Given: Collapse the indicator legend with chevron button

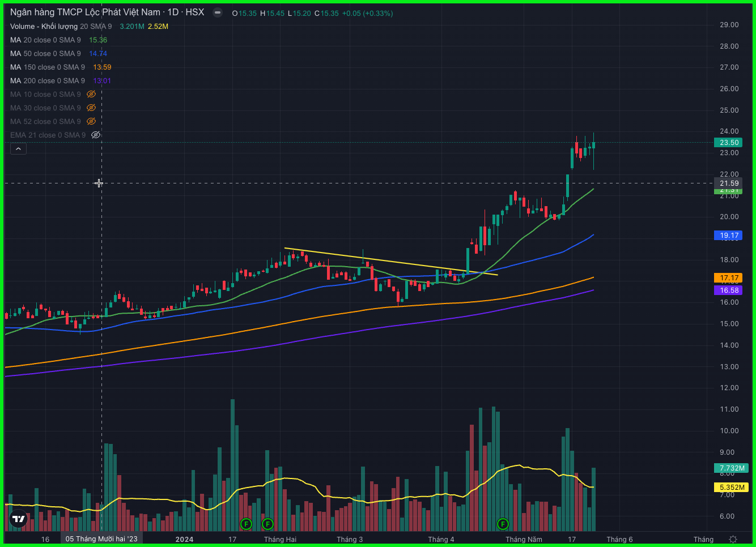Looking at the screenshot, I should pyautogui.click(x=18, y=149).
